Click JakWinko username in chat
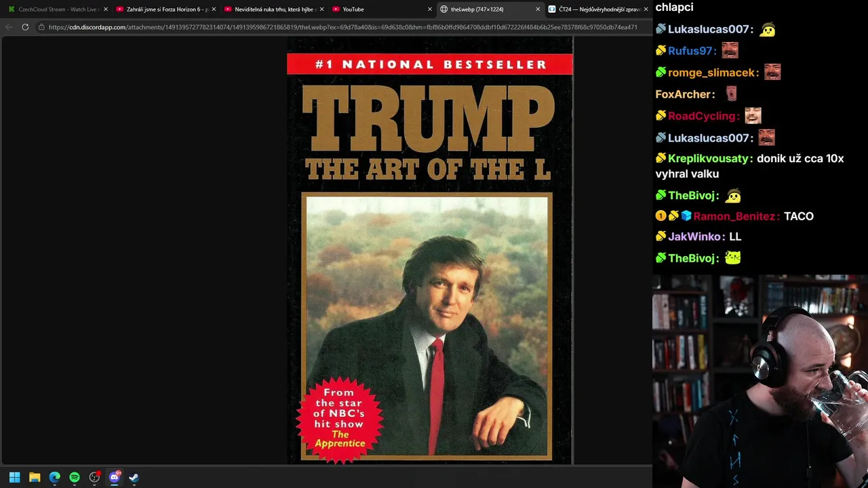This screenshot has width=868, height=488. [x=694, y=237]
